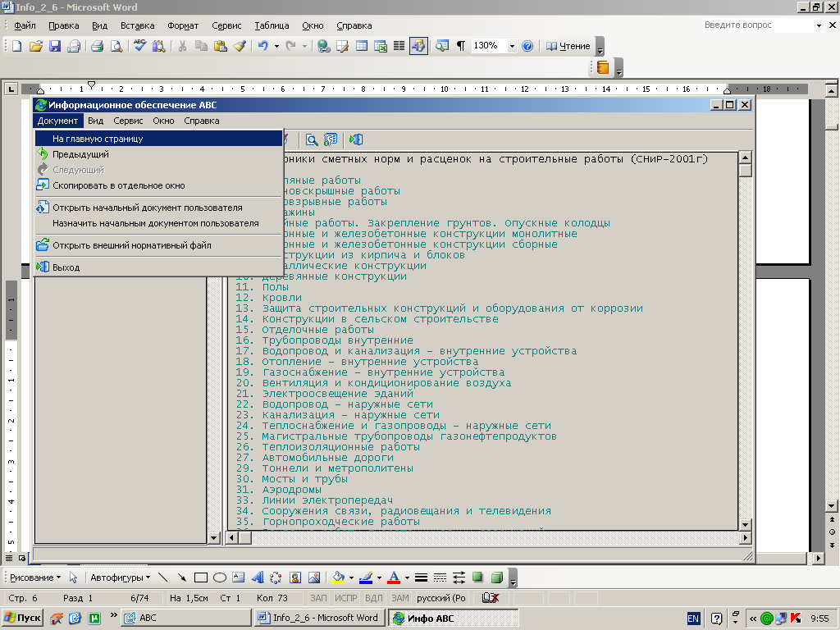Create a new blank Word document
This screenshot has height=630, width=840.
[16, 46]
